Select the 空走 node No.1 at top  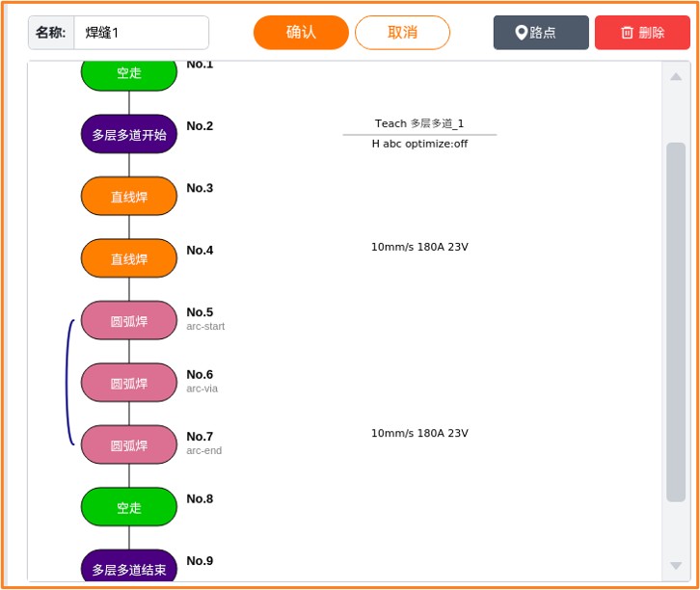point(129,74)
